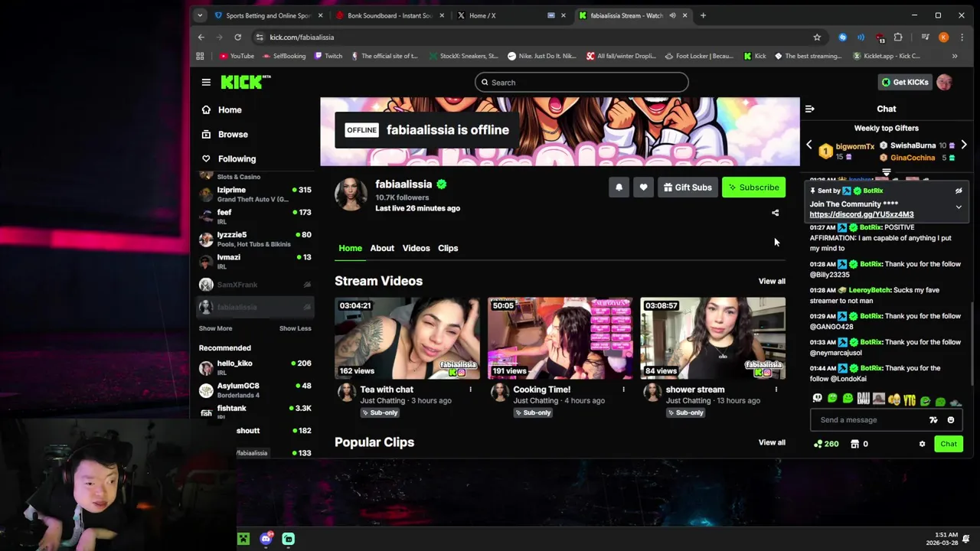Open options for Cooking Time! video
Image resolution: width=980 pixels, height=551 pixels.
[x=623, y=390]
